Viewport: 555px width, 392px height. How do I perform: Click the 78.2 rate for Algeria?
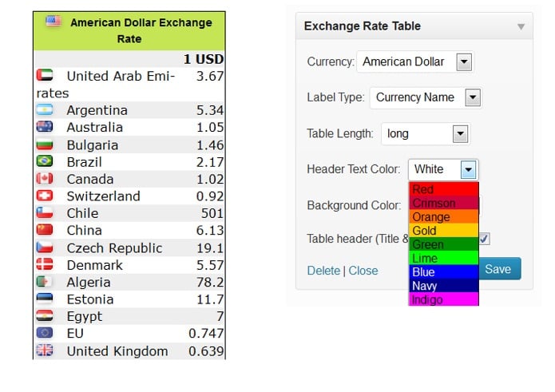click(x=210, y=283)
